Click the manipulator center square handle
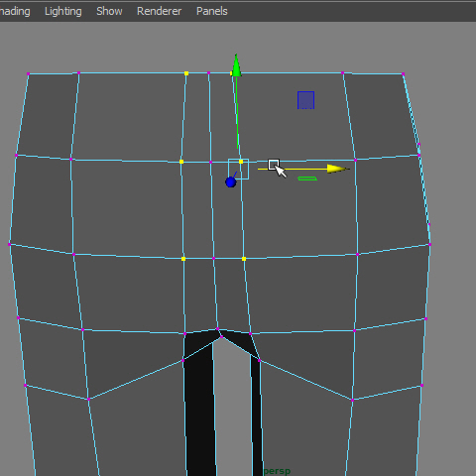476x476 pixels. [238, 169]
